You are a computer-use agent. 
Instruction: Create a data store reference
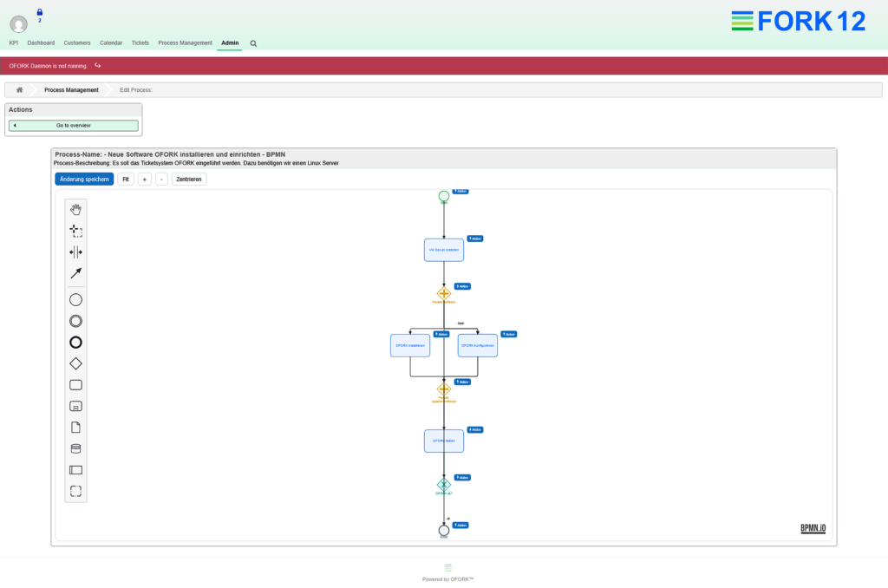click(75, 448)
